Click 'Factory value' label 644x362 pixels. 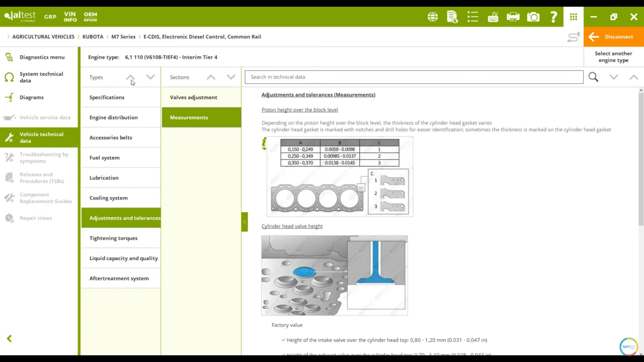coord(287,325)
